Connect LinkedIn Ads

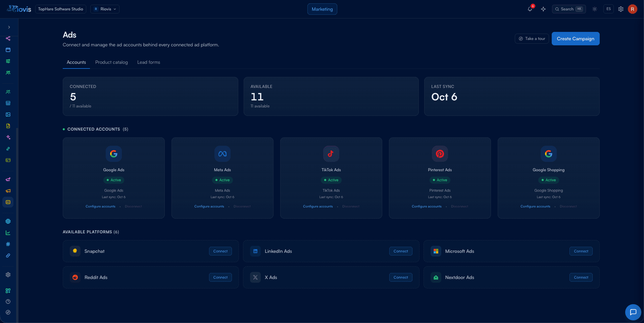point(401,251)
